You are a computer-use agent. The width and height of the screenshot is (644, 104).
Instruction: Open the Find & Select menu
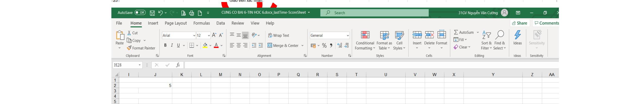point(500,40)
